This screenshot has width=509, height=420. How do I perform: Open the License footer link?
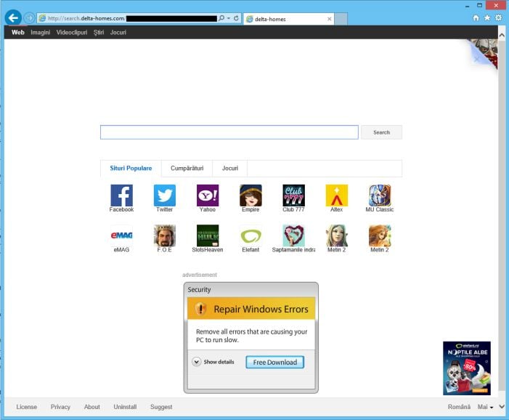point(27,407)
